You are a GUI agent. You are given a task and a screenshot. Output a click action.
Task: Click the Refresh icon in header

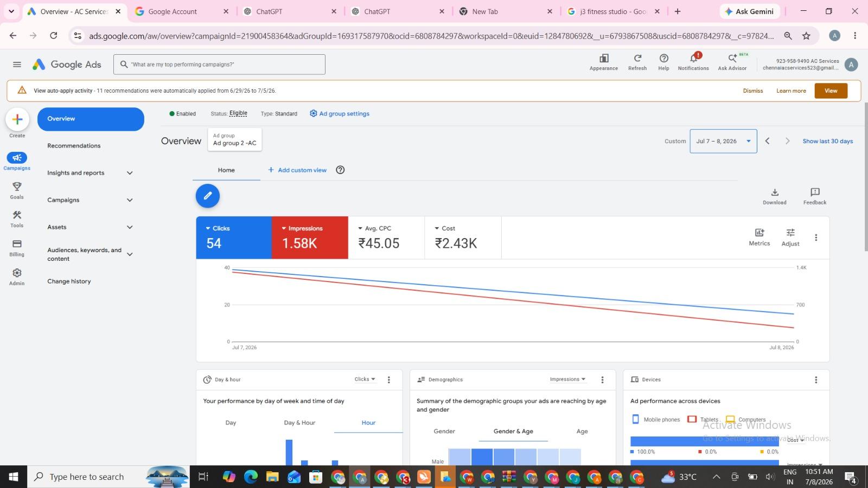pos(637,59)
